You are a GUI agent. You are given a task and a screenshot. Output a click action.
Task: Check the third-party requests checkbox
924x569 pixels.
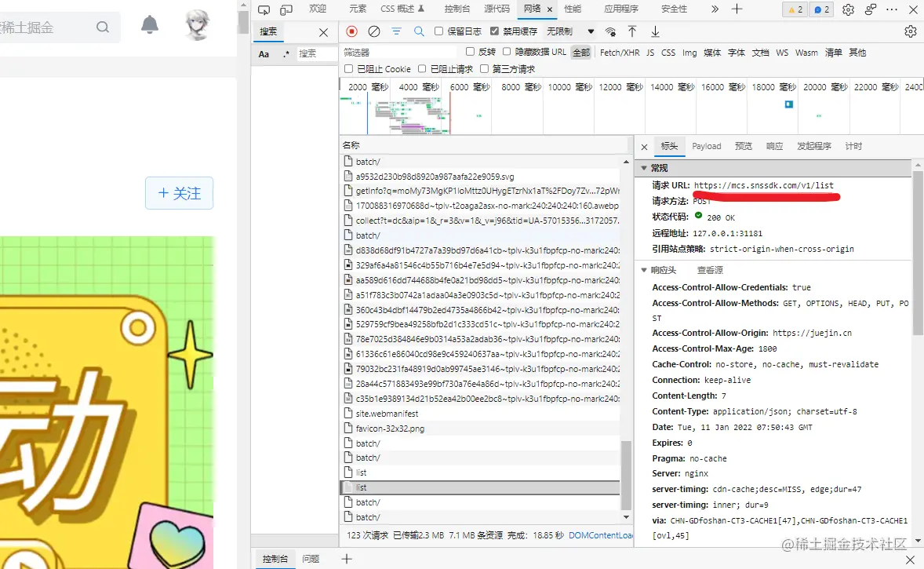click(x=485, y=69)
